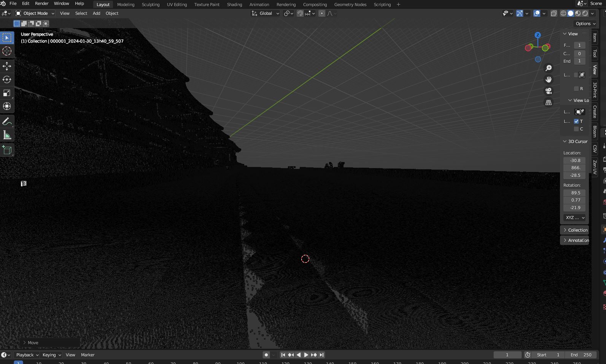Screen dimensions: 606x364
Task: Activate the Move tool
Action: (7, 66)
